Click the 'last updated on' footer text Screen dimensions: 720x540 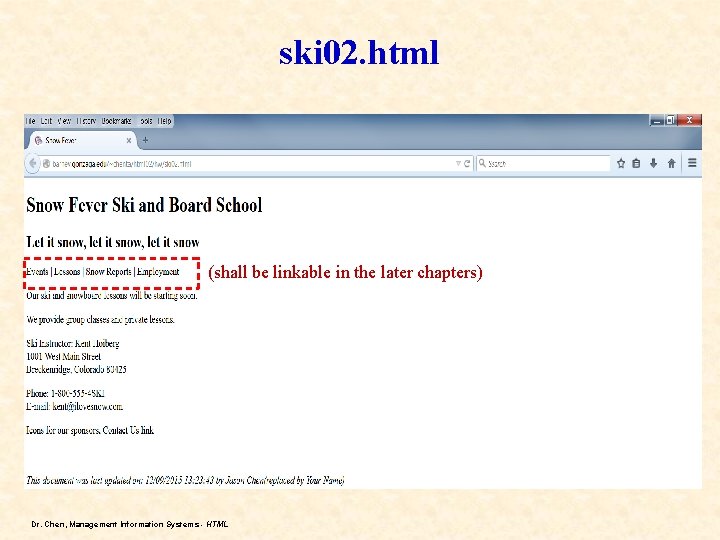point(185,480)
